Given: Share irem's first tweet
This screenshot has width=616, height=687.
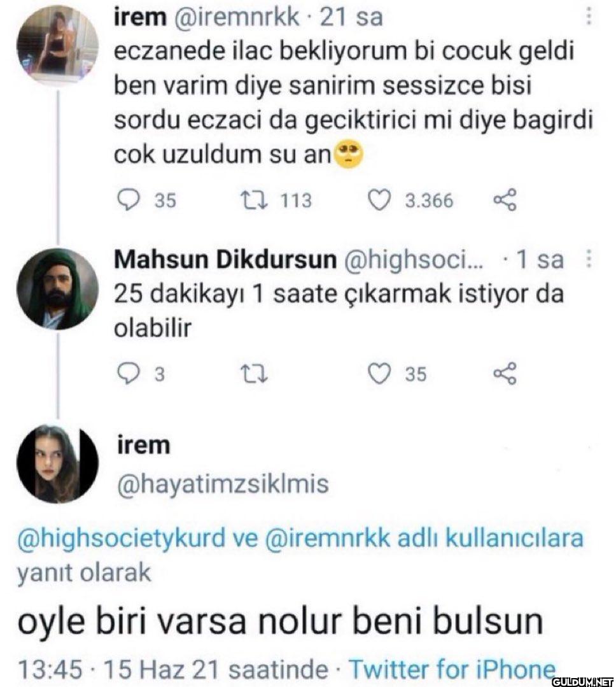Looking at the screenshot, I should click(505, 201).
